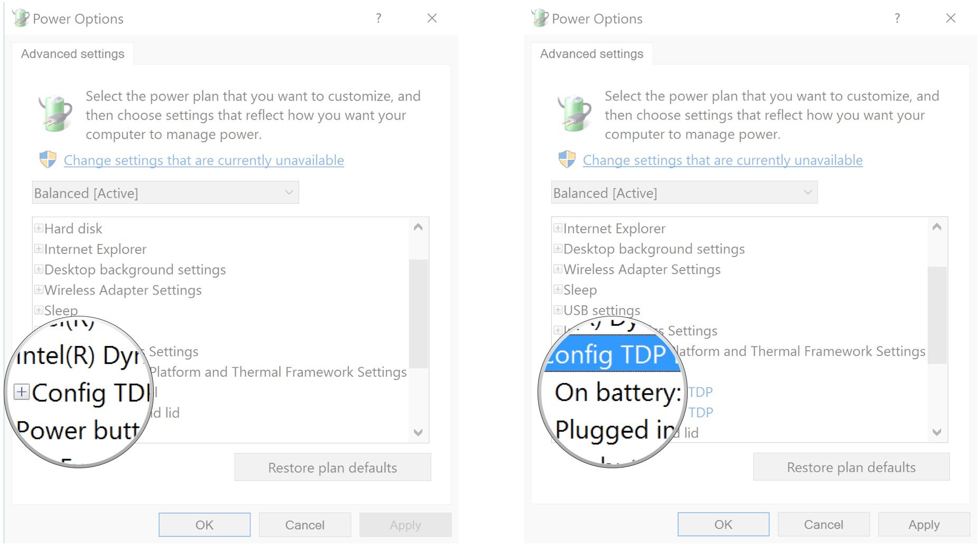Click the battery plug icon in right dialog
This screenshot has height=546, width=980.
(x=574, y=113)
